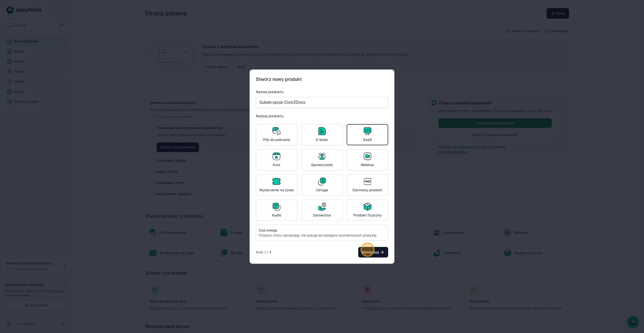644x333 pixels.
Task: Expand the Email sidebar menu chevron
Action: 63,71
